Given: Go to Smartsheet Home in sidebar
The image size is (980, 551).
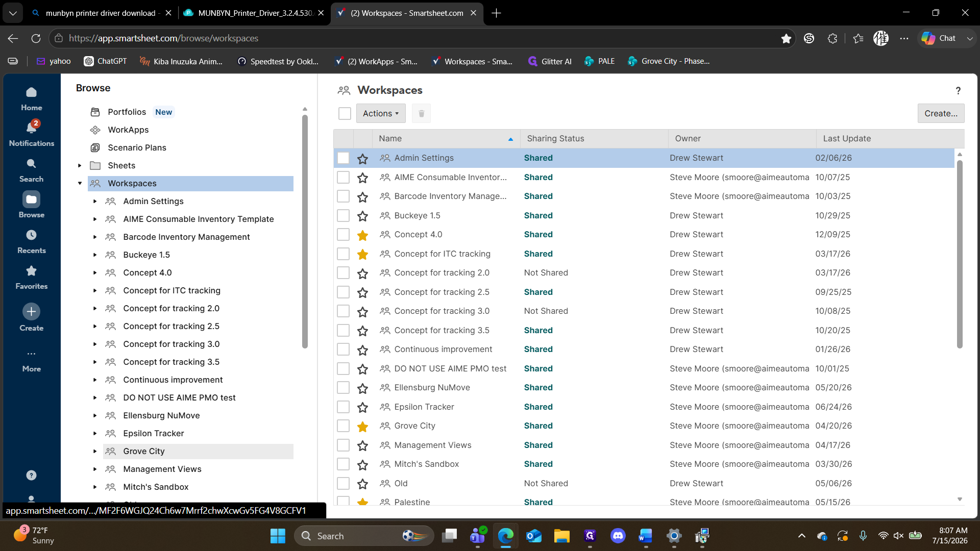Looking at the screenshot, I should click(x=31, y=99).
